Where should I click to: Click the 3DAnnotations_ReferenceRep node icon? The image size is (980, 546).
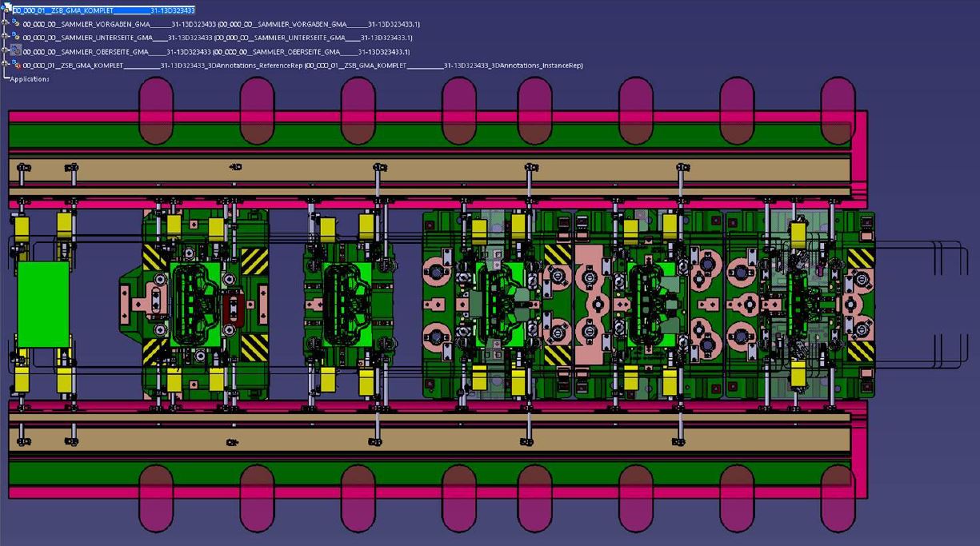16,65
